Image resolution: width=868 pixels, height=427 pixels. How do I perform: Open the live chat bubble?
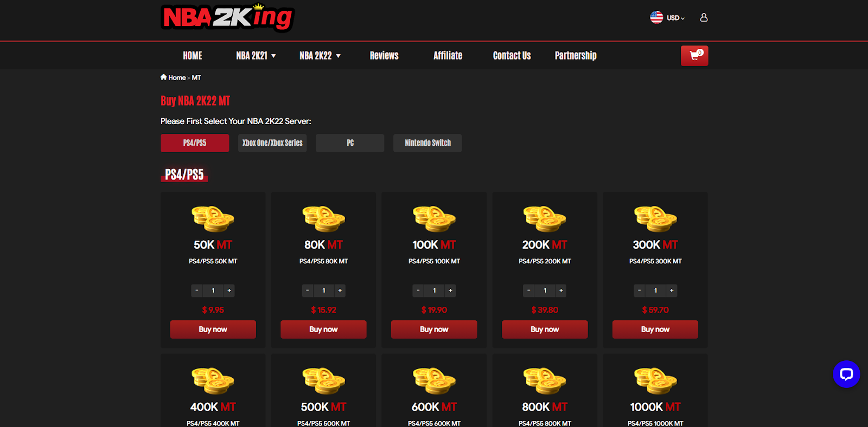coord(846,374)
